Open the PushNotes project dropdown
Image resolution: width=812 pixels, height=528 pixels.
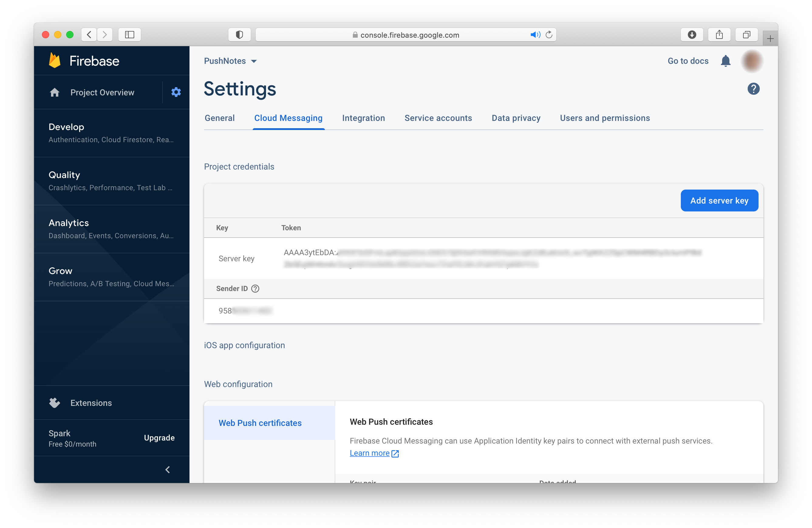(x=230, y=61)
